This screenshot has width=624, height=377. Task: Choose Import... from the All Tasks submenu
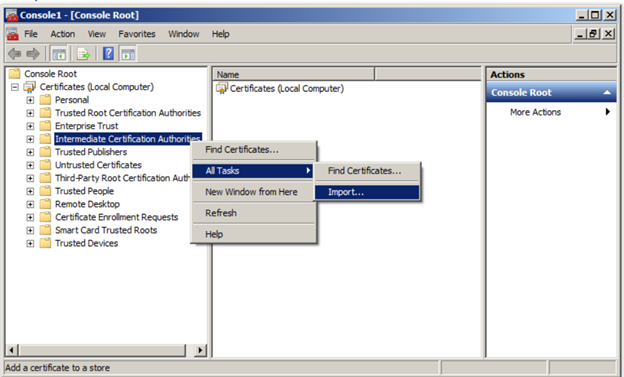pyautogui.click(x=367, y=192)
